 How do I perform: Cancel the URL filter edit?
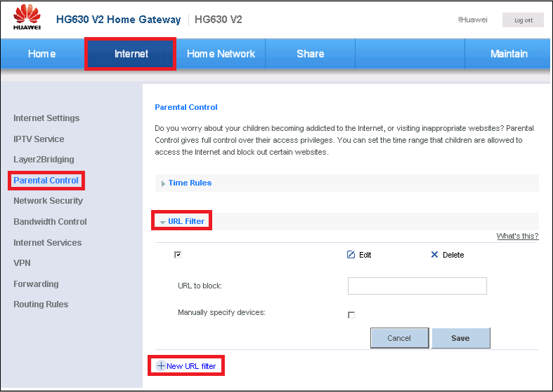(x=399, y=338)
